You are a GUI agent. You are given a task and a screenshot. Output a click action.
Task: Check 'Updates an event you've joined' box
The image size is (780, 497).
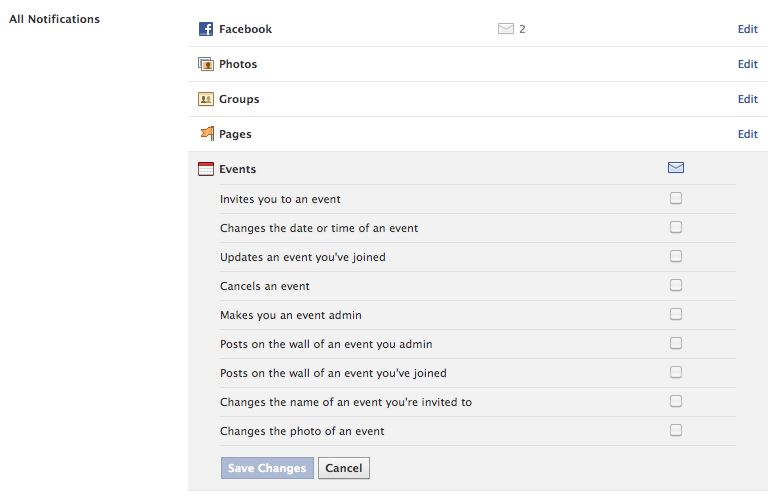pyautogui.click(x=676, y=256)
